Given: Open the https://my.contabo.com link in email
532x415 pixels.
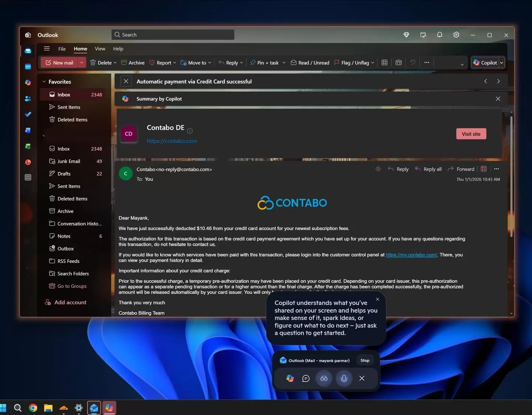Looking at the screenshot, I should pyautogui.click(x=411, y=254).
